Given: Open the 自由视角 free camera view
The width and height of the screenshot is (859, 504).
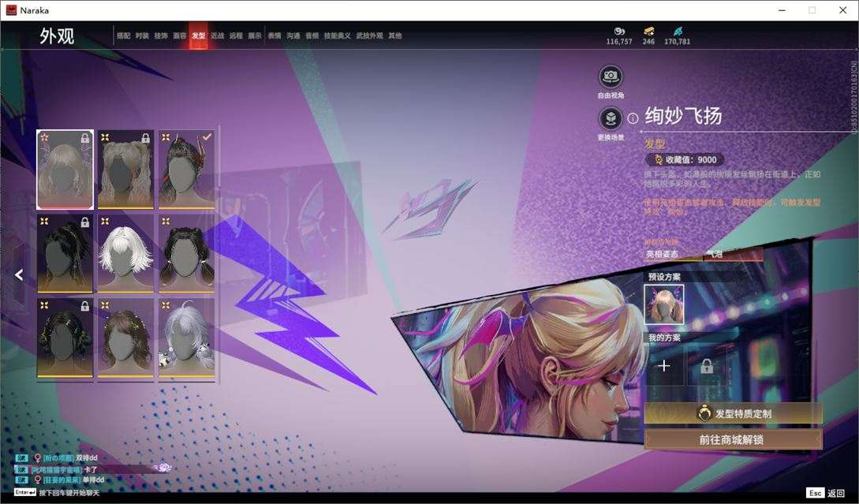Looking at the screenshot, I should [x=611, y=77].
